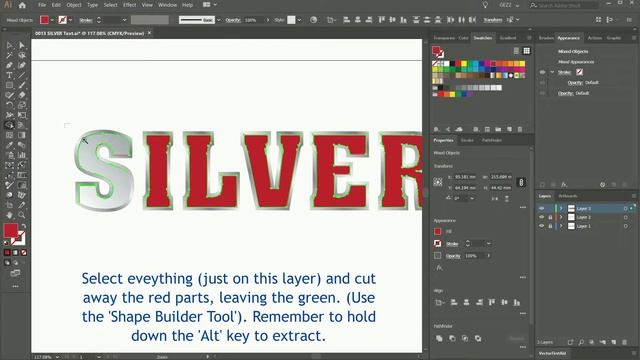
Task: Swap fill and stroke colors in toolbox
Action: pos(24,226)
